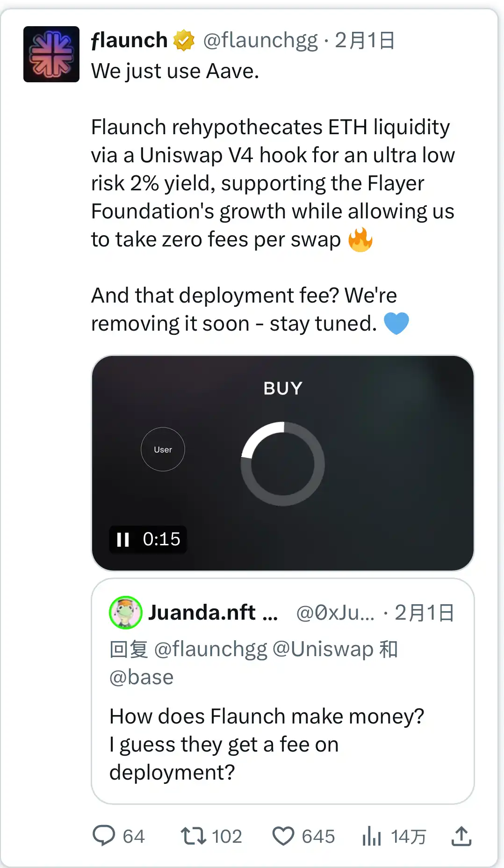
Task: Open quoted tweet about Flaunch making money
Action: tap(282, 744)
